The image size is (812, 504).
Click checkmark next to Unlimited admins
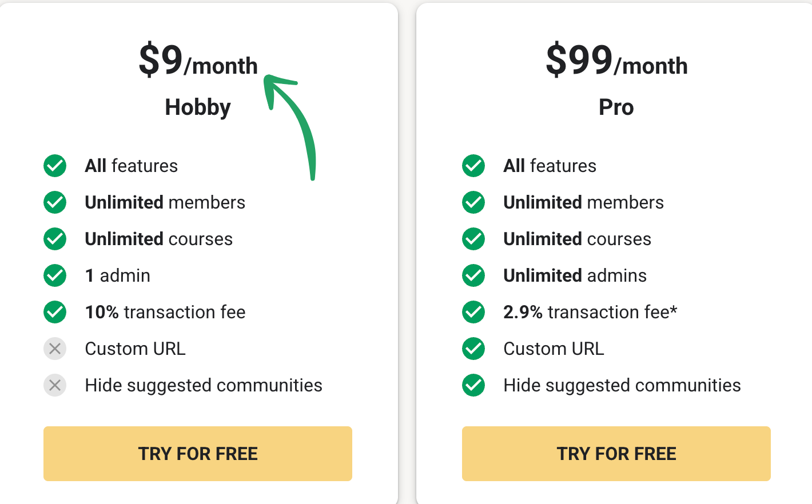pos(473,275)
